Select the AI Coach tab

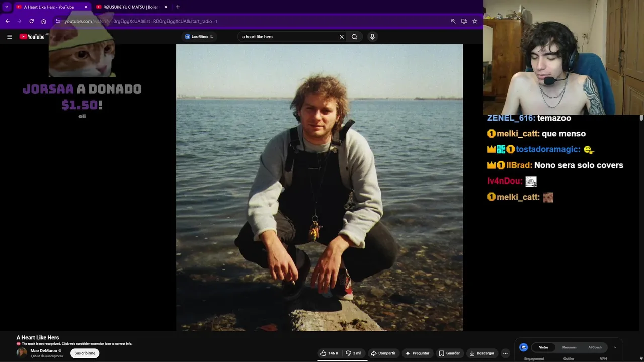(x=595, y=347)
